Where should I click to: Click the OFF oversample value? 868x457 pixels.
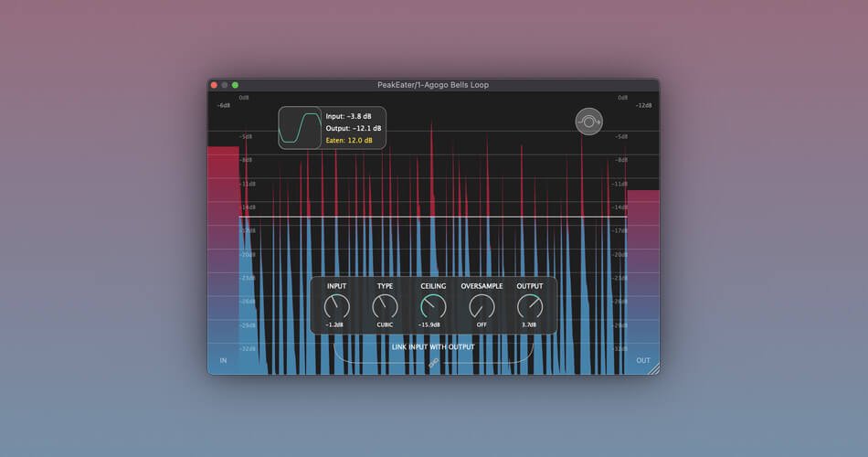tap(482, 325)
